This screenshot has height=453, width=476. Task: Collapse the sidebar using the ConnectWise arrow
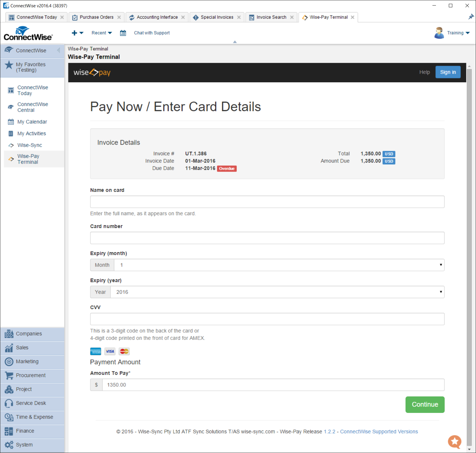pyautogui.click(x=58, y=50)
